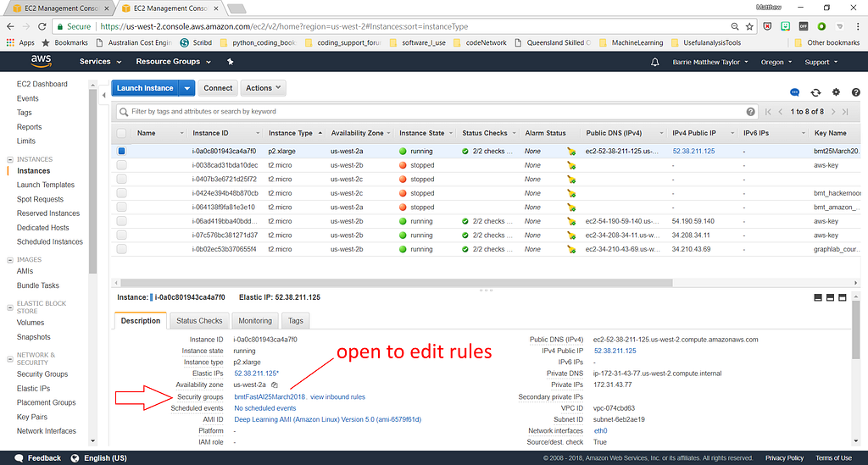
Task: Open the help question mark icon near gear
Action: click(x=856, y=92)
